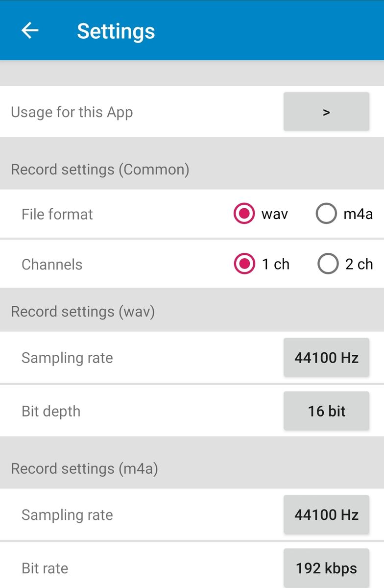Click the Record settings (Common) header
Viewport: 384px width, 588px height.
coord(100,170)
